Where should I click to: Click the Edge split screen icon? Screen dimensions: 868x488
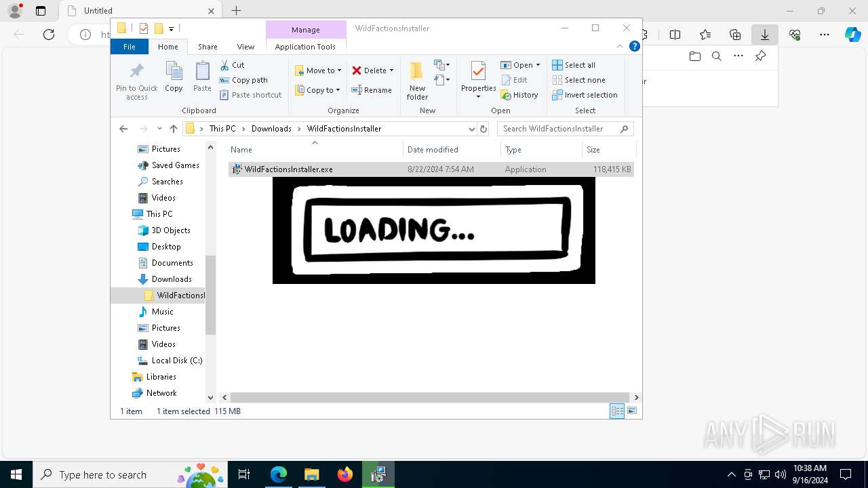pos(675,35)
